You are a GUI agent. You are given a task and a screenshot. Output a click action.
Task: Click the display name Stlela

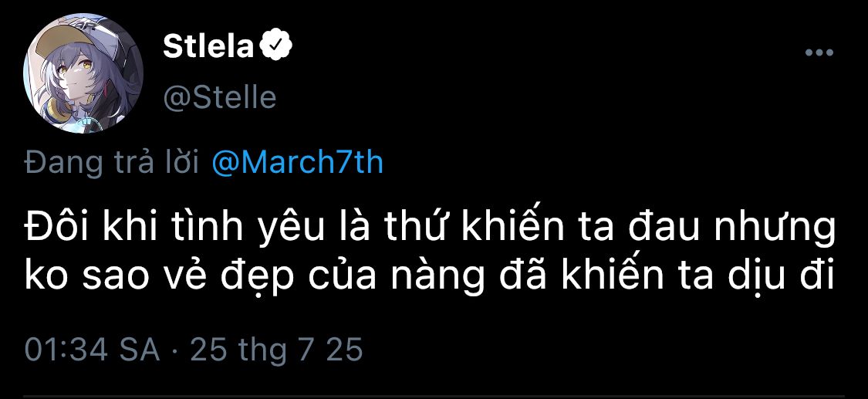pos(208,48)
